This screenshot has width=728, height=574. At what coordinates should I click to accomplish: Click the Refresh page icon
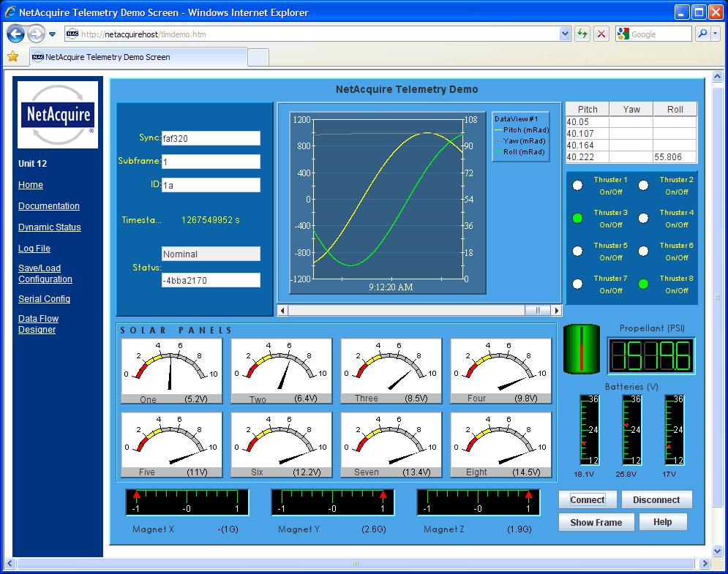[582, 34]
